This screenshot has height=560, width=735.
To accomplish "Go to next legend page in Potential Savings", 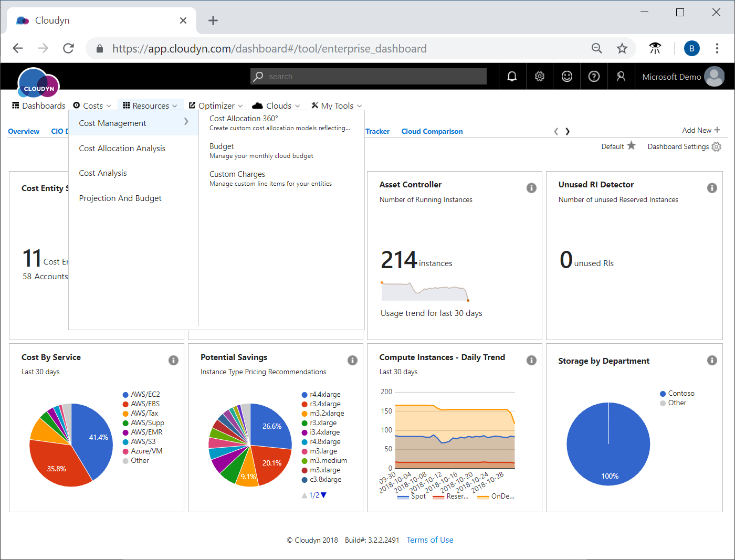I will pyautogui.click(x=323, y=495).
